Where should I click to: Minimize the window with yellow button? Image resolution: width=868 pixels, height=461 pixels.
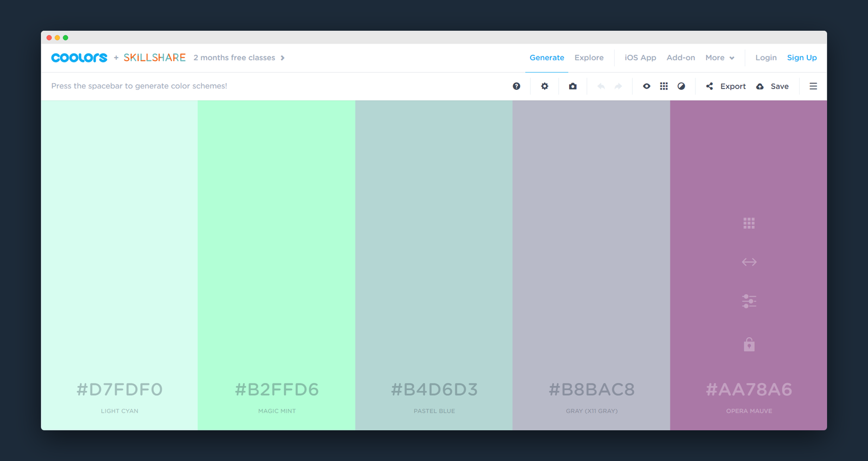(58, 37)
